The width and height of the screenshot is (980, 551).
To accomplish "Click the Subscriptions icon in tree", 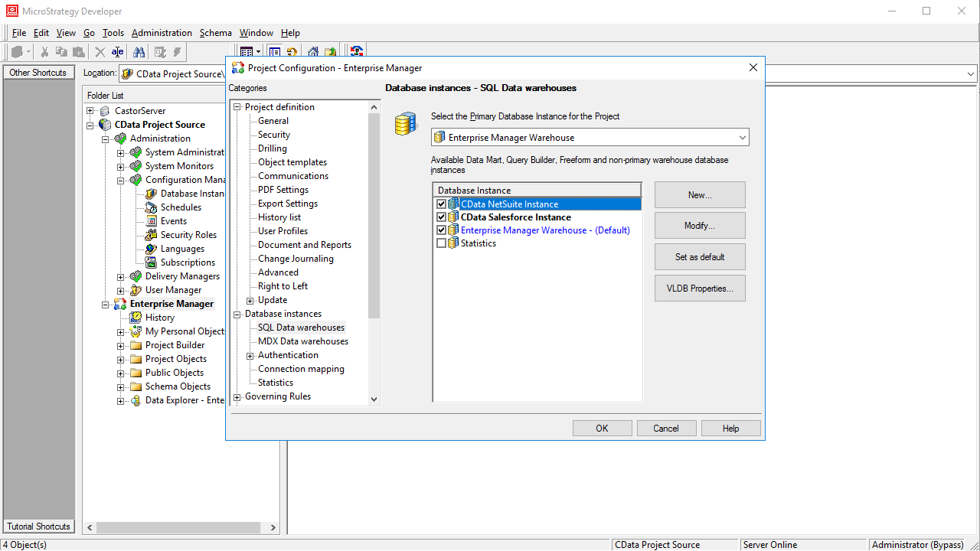I will tap(151, 262).
